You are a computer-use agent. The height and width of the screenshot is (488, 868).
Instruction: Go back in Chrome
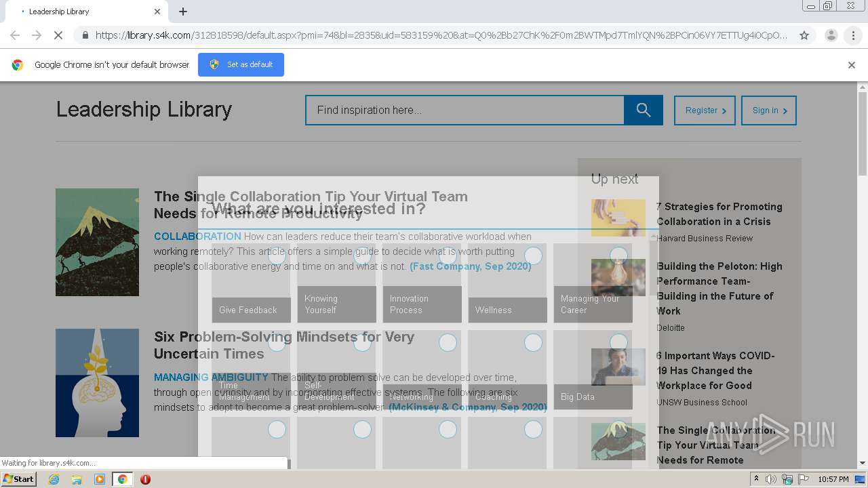coord(14,35)
